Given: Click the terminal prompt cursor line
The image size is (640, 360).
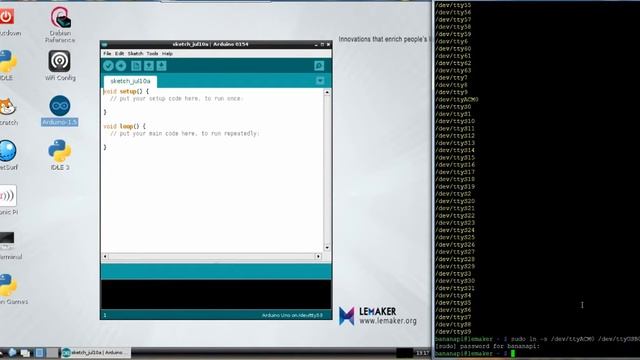Looking at the screenshot, I should (x=475, y=353).
